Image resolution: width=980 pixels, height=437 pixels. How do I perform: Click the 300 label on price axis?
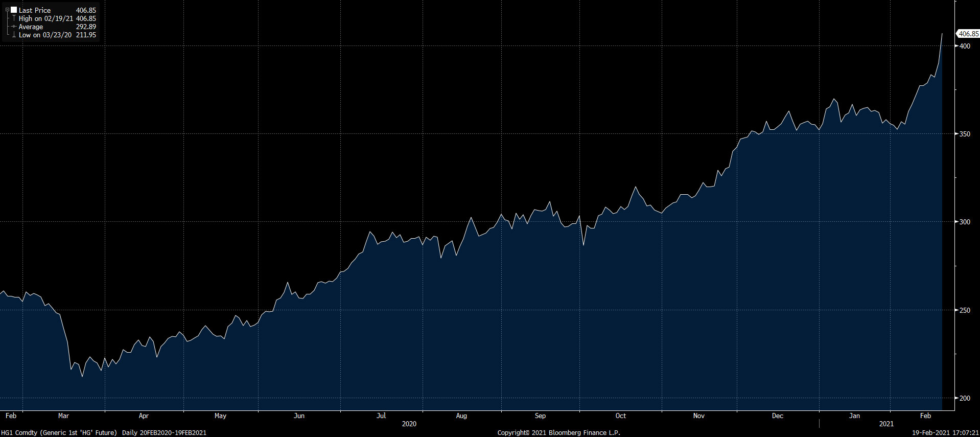pyautogui.click(x=965, y=222)
